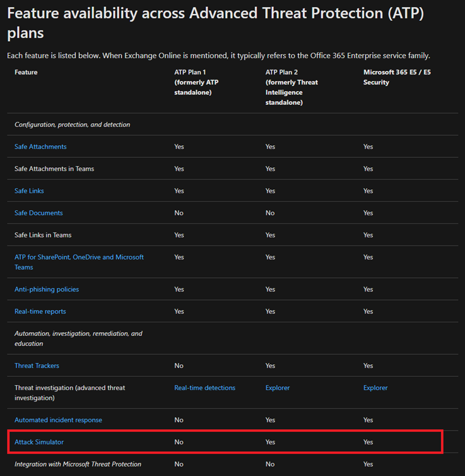Follow the Automated incident response link
The image size is (465, 476).
(58, 420)
